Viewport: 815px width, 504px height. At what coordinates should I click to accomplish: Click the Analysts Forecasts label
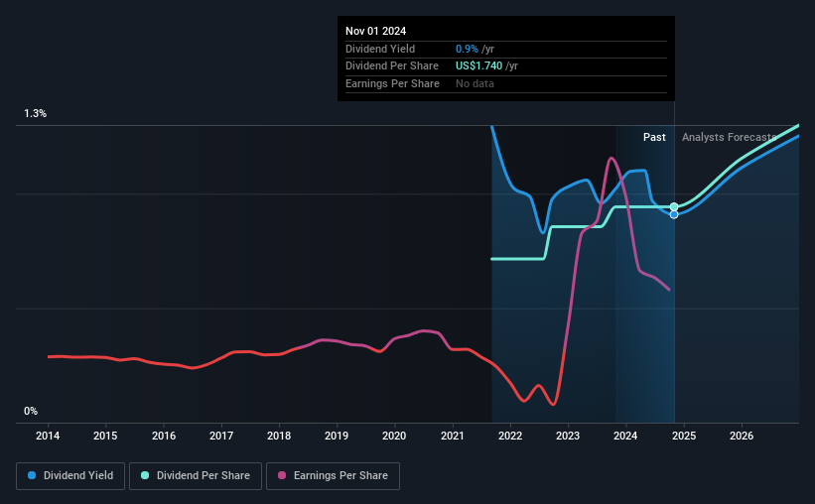pos(730,137)
